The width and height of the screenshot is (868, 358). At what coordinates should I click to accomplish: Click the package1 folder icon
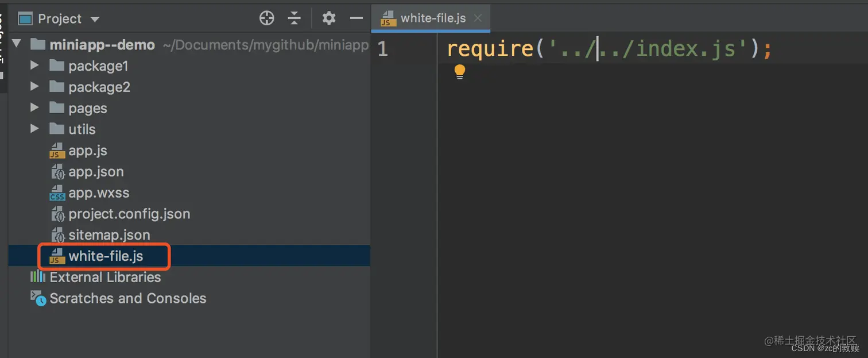coord(57,66)
